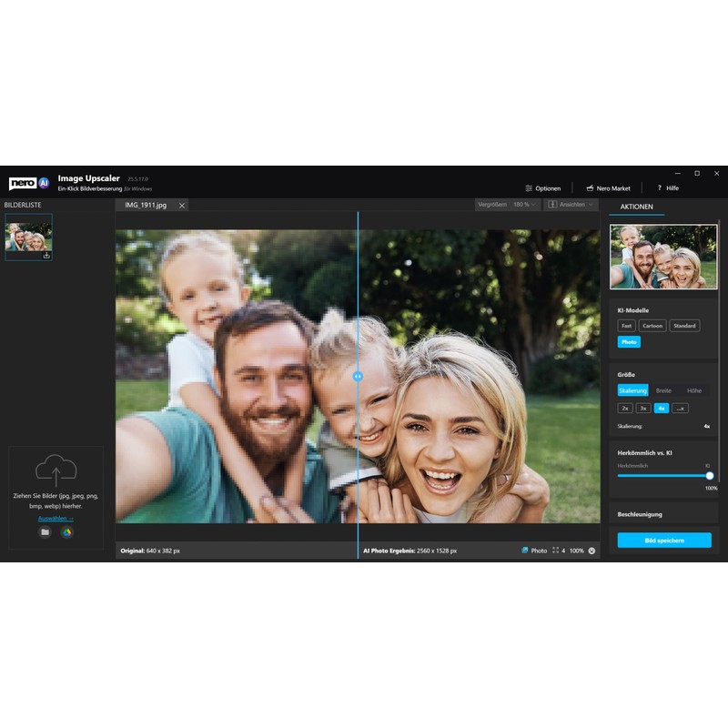Select the Fast KI model
This screenshot has height=728, width=728.
pos(627,326)
